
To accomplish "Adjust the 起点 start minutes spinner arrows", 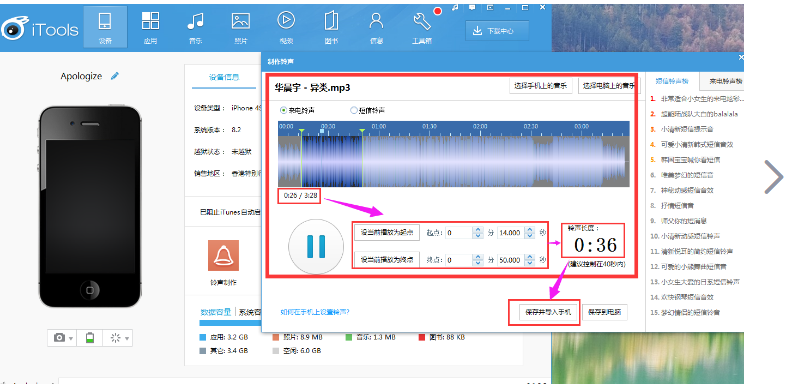I will click(478, 232).
